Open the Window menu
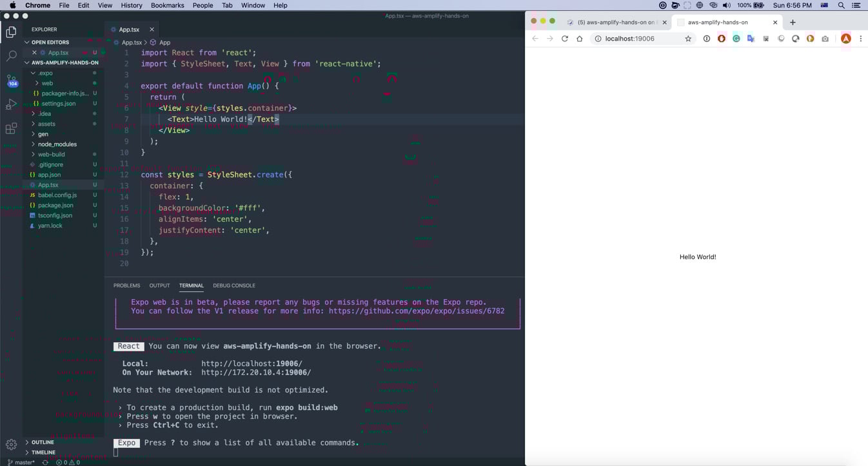Image resolution: width=868 pixels, height=466 pixels. [x=253, y=5]
